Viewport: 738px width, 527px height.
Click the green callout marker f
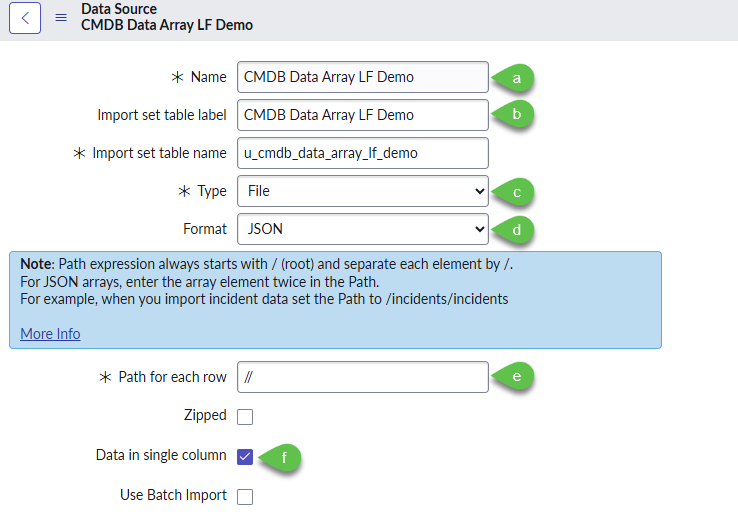pos(283,457)
